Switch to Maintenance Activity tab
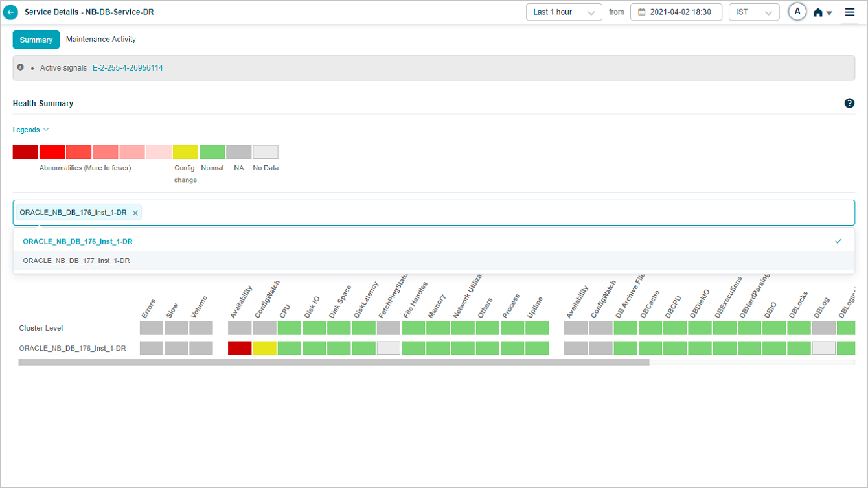 pos(101,40)
